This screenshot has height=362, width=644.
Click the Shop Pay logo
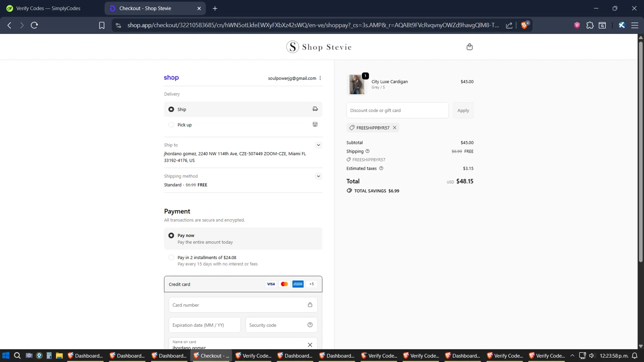point(171,78)
